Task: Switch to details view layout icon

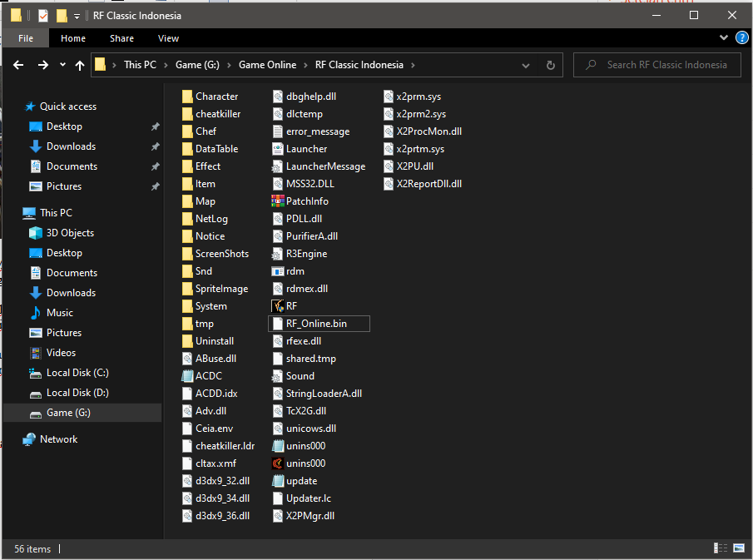Action: 721,548
